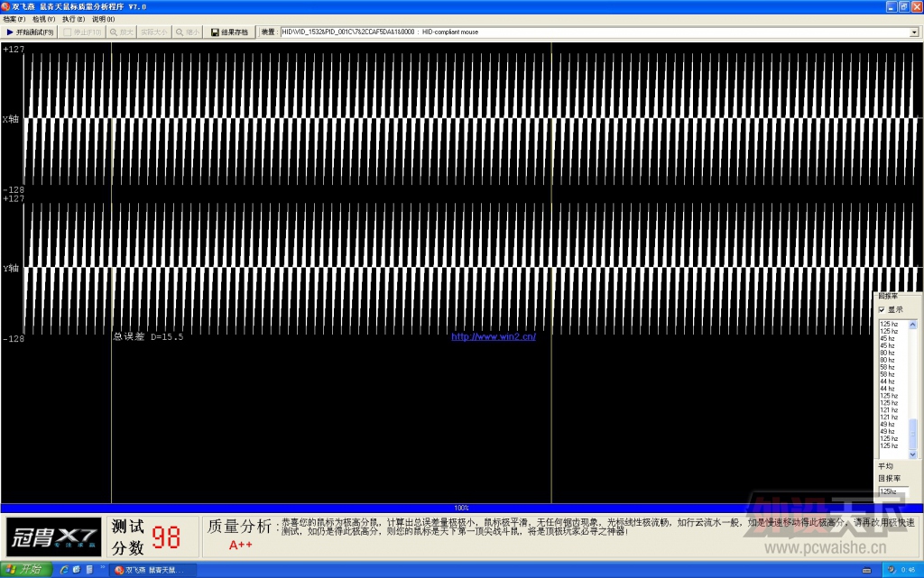Open the www.win2.cn hyperlink
The height and width of the screenshot is (578, 924).
tap(494, 336)
